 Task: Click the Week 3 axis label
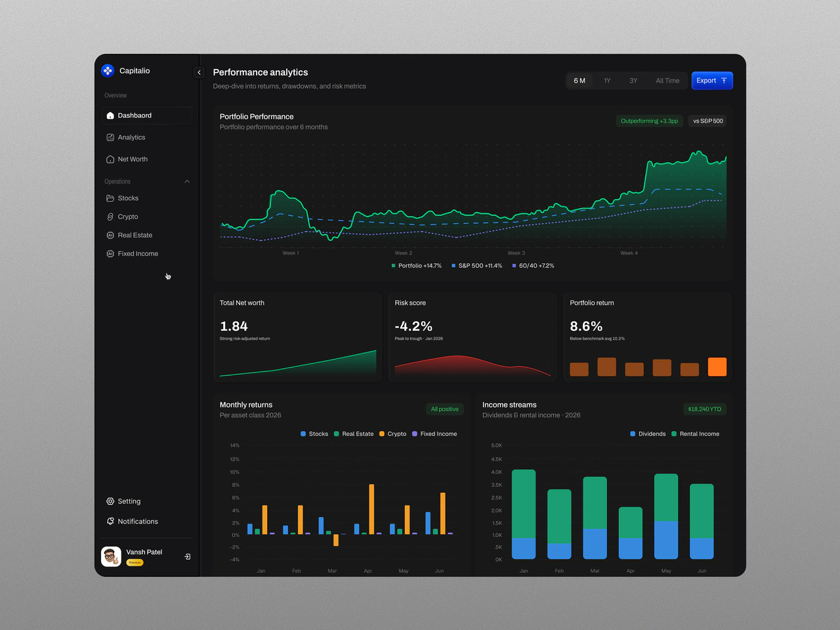pos(516,253)
